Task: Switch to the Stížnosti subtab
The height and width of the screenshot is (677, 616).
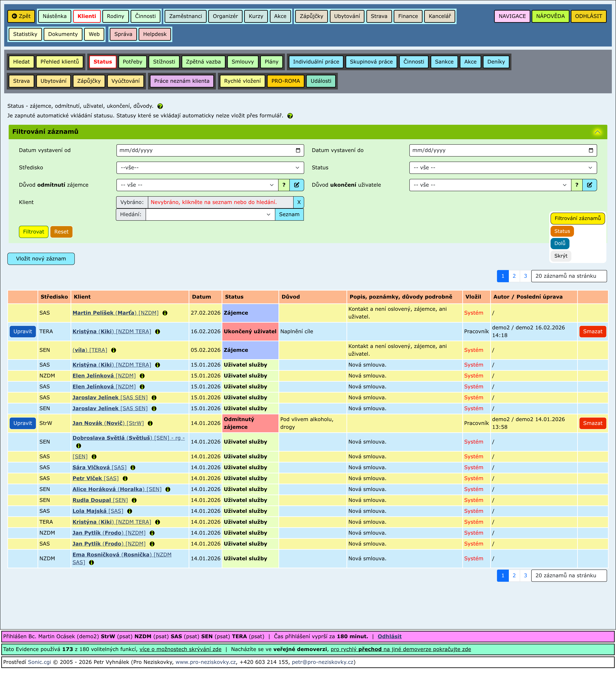Action: click(164, 62)
